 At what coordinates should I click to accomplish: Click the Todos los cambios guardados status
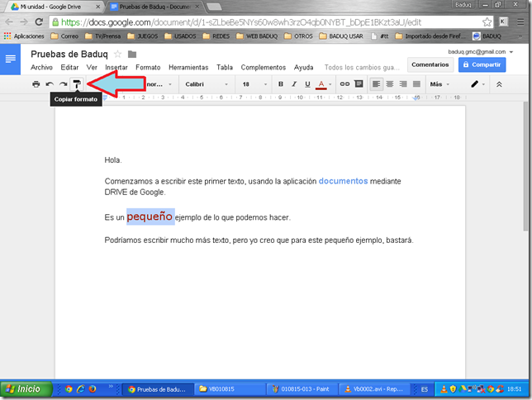[362, 67]
